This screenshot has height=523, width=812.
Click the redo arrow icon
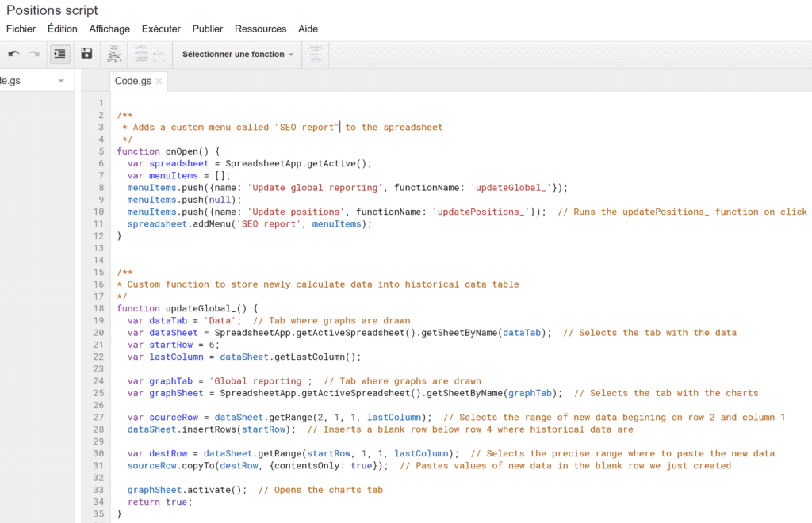[x=33, y=54]
